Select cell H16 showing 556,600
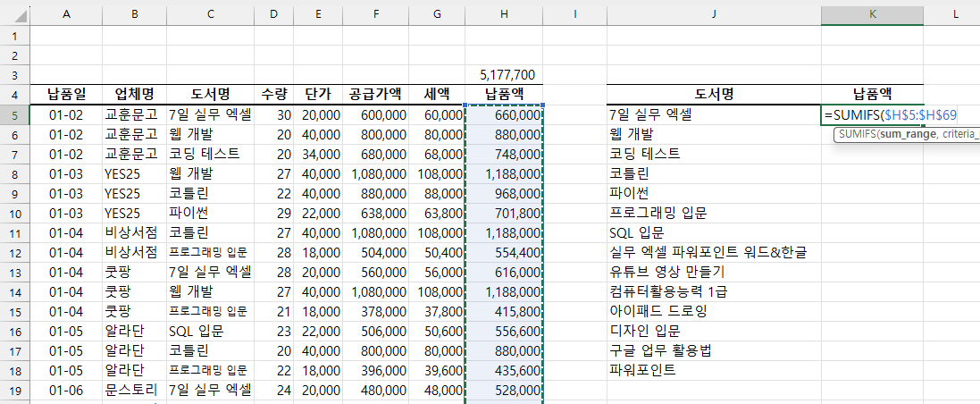Screen dimensions: 980x404 tap(504, 332)
